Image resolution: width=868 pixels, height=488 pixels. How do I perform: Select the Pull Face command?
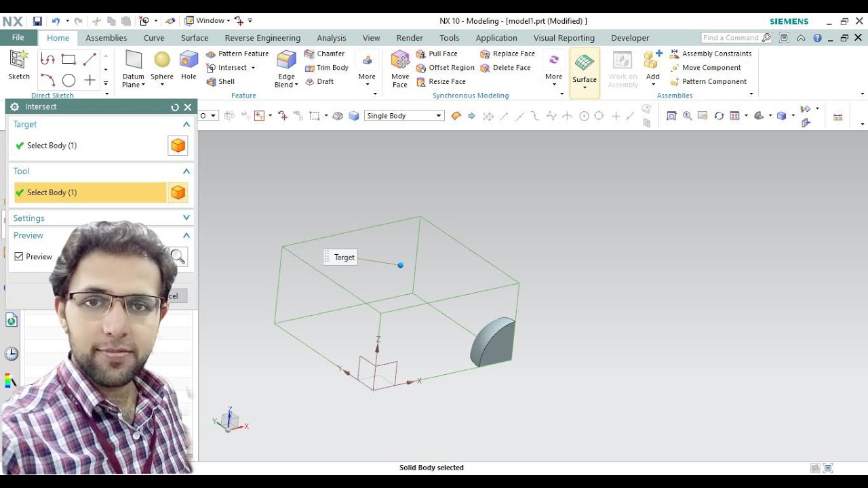coord(437,54)
